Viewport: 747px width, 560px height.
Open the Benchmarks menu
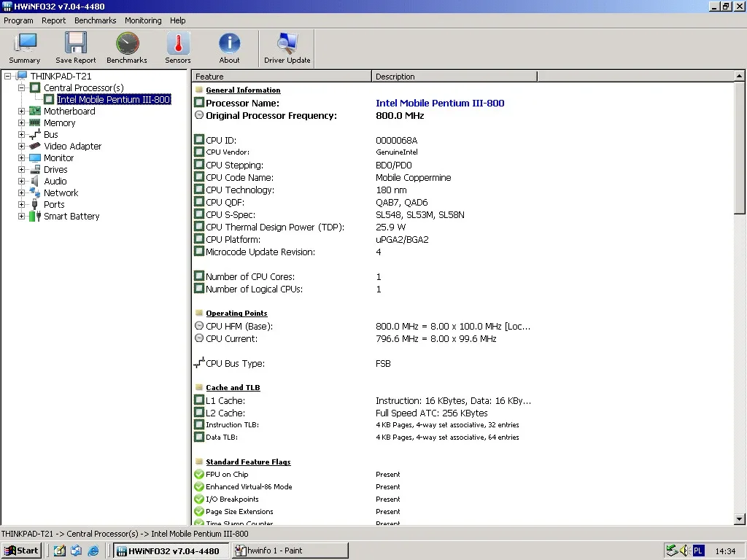click(x=96, y=20)
